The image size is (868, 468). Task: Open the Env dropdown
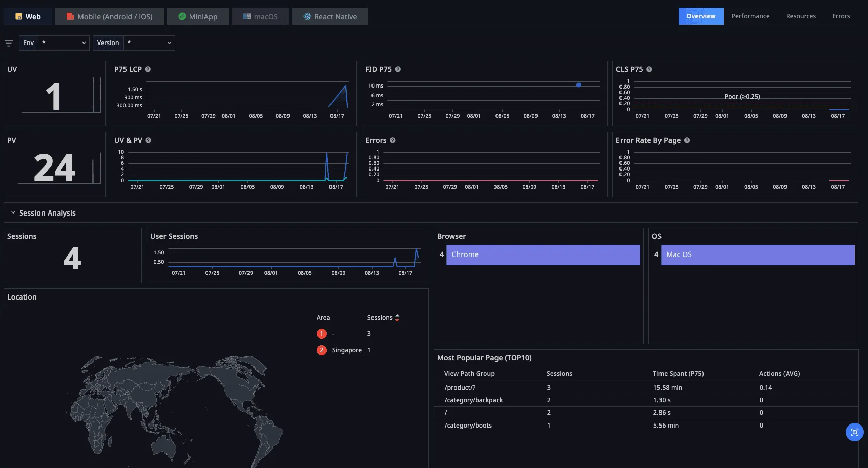point(64,43)
